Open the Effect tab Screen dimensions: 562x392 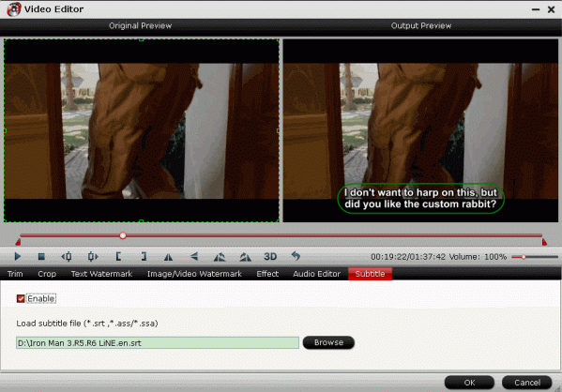[267, 274]
